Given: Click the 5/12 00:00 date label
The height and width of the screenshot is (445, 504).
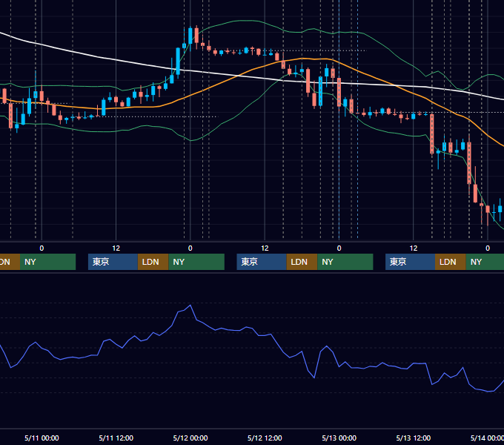Looking at the screenshot, I should click(x=190, y=438).
